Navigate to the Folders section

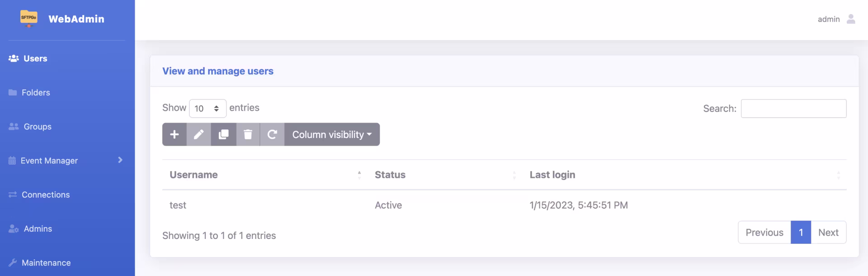click(36, 92)
